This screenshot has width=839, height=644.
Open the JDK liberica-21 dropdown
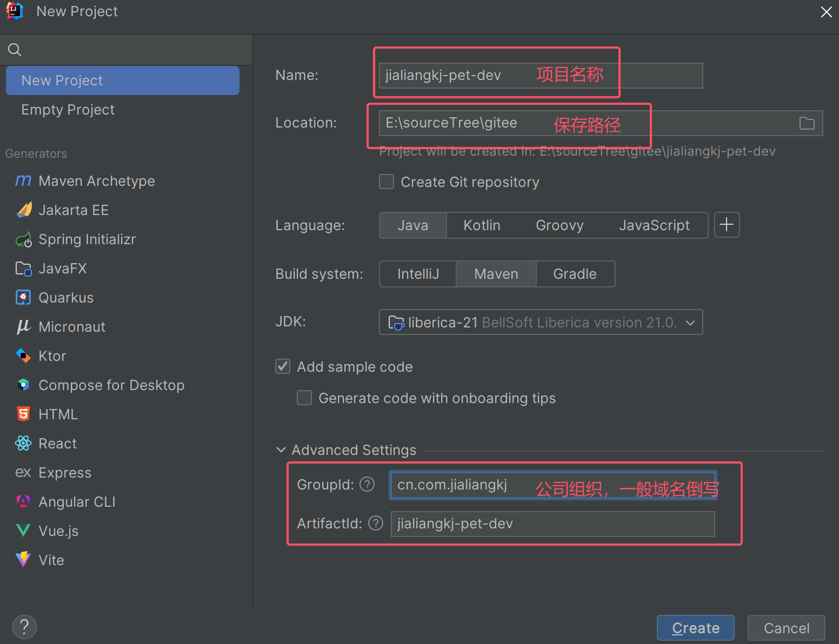[x=541, y=322]
